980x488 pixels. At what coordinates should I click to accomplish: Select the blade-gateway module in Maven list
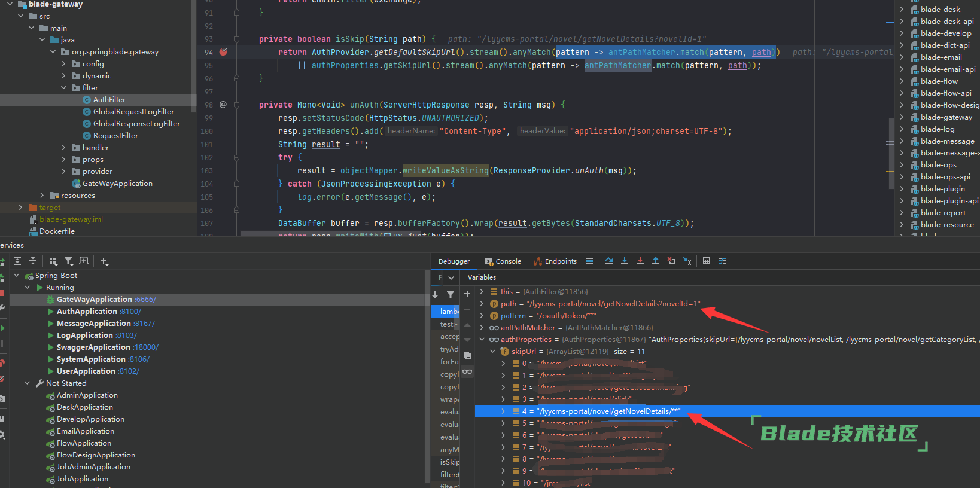[946, 117]
